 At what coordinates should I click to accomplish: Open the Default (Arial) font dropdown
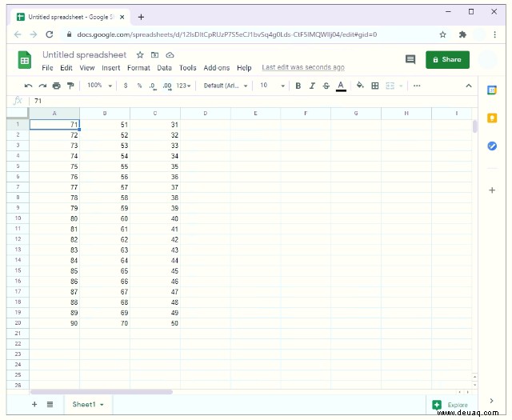click(x=226, y=86)
